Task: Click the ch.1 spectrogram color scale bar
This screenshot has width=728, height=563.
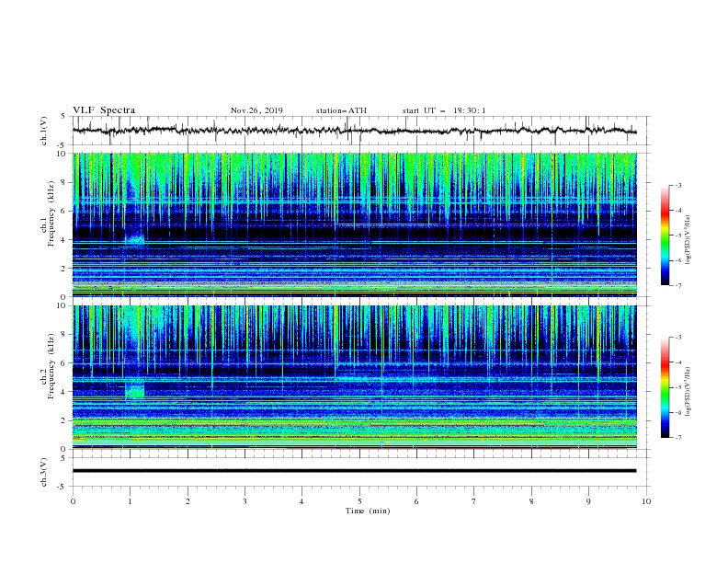Action: [665, 235]
